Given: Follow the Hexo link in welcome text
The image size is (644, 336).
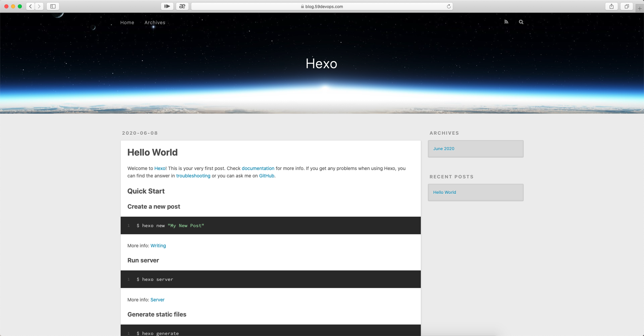Looking at the screenshot, I should (160, 168).
